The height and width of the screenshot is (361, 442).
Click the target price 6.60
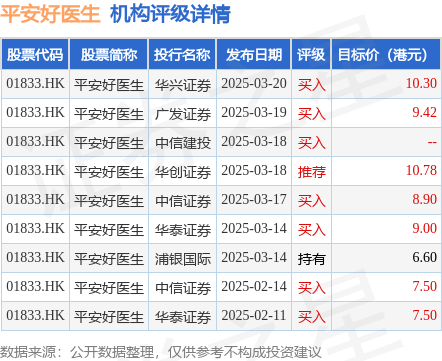tap(424, 257)
